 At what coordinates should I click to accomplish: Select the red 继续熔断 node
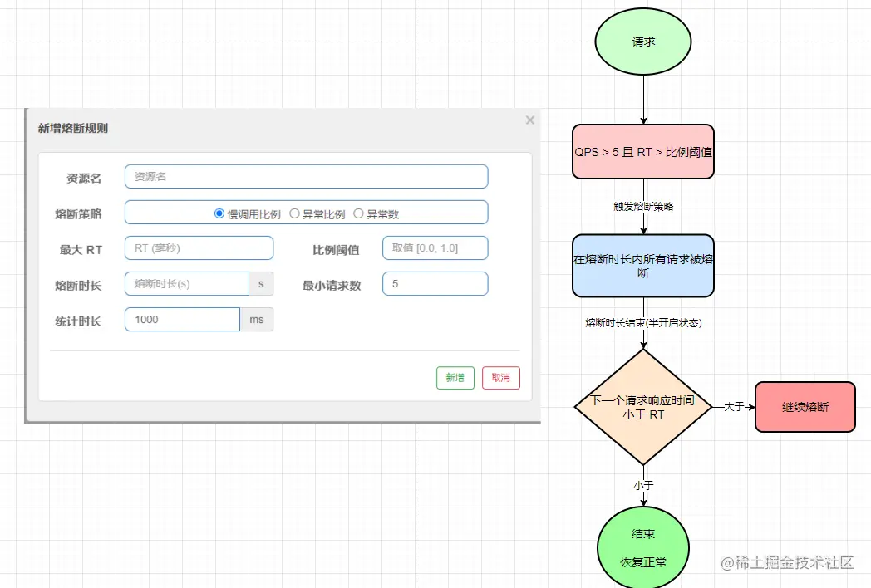pyautogui.click(x=805, y=407)
